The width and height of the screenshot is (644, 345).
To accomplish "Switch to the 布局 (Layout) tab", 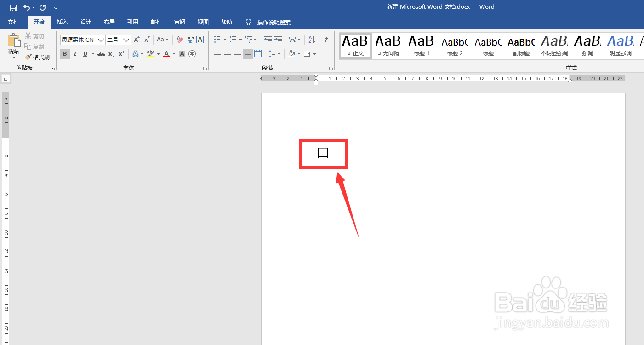I will (109, 22).
